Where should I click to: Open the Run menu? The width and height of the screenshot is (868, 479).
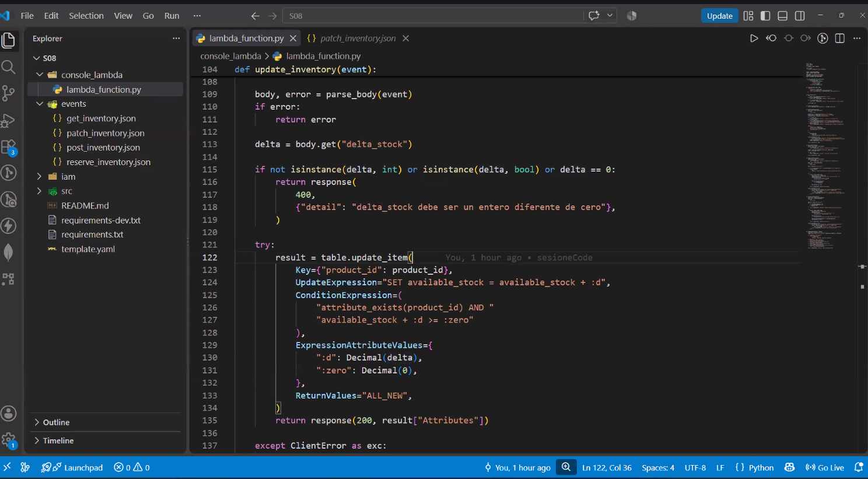pos(172,16)
